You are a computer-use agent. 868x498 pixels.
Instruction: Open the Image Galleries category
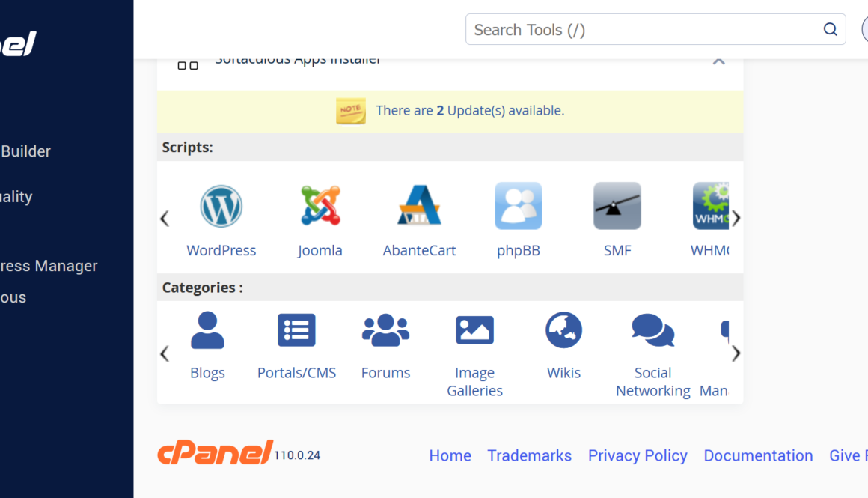(474, 330)
